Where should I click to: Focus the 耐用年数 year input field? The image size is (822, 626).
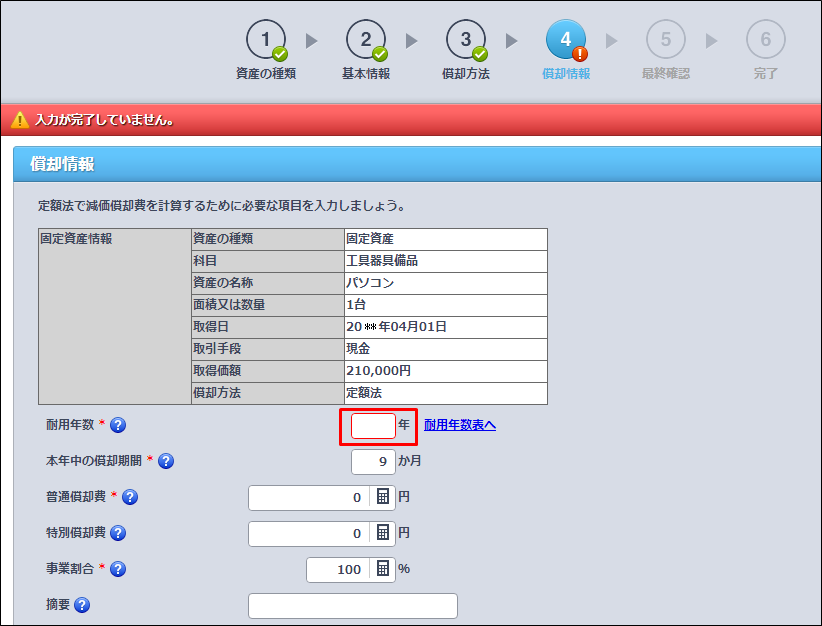[x=373, y=426]
